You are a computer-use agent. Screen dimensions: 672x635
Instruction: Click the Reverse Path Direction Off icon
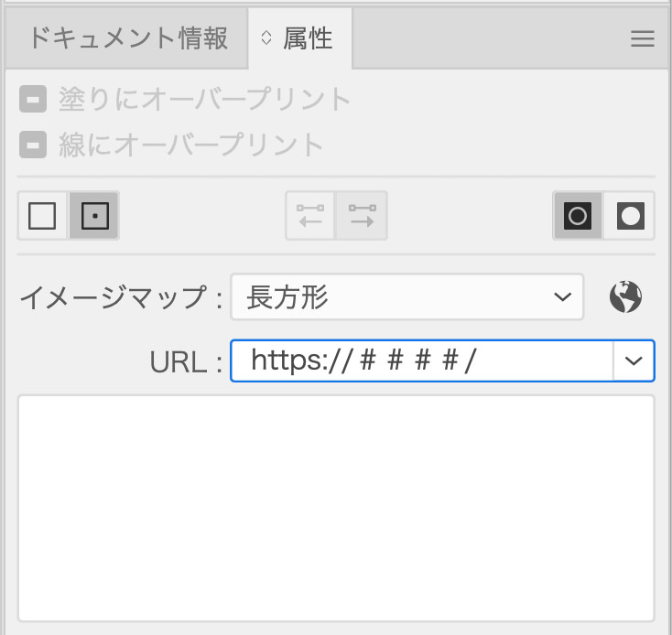tap(310, 216)
